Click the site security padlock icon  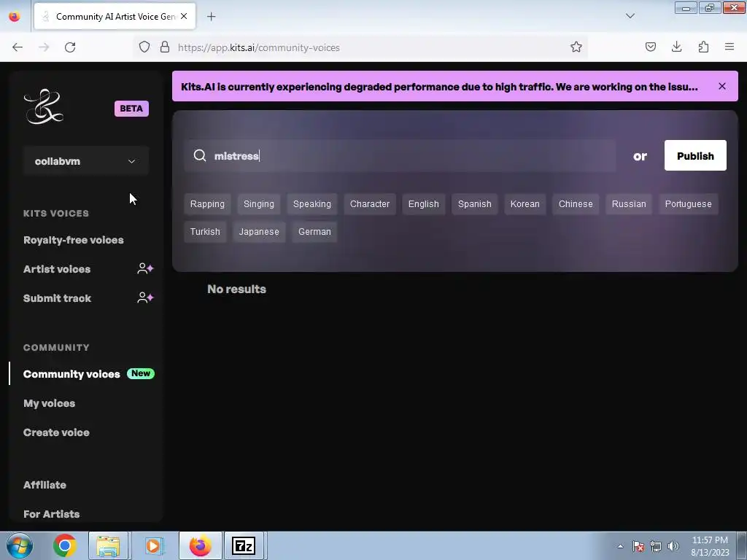click(165, 47)
